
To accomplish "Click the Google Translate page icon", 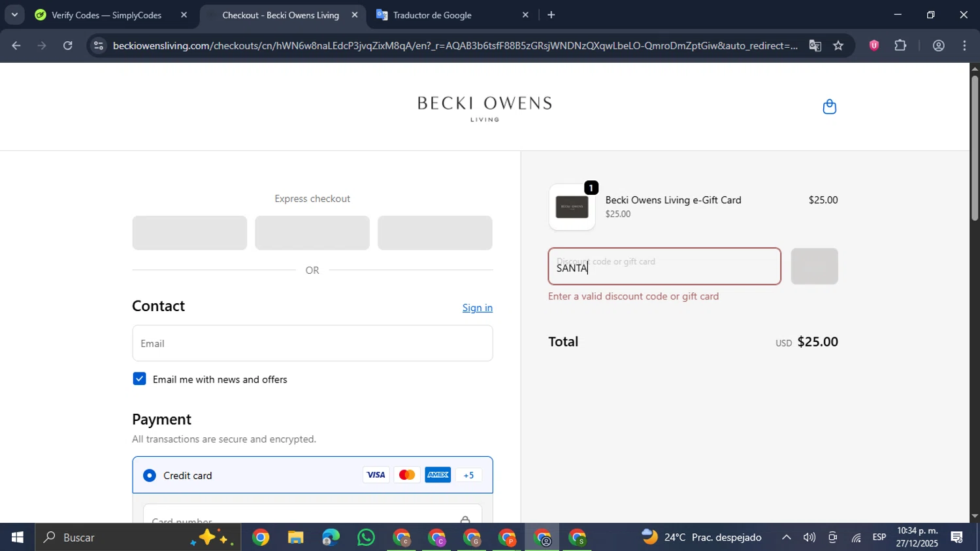I will click(x=815, y=46).
